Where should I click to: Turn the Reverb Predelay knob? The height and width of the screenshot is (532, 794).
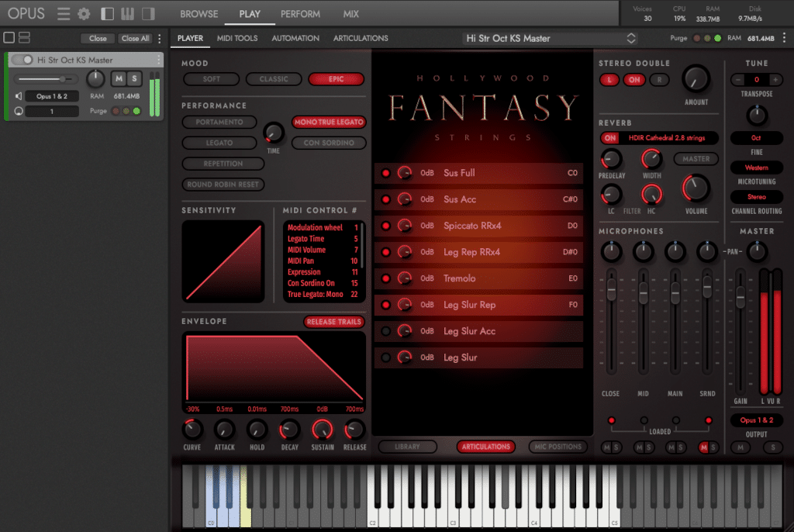(611, 159)
